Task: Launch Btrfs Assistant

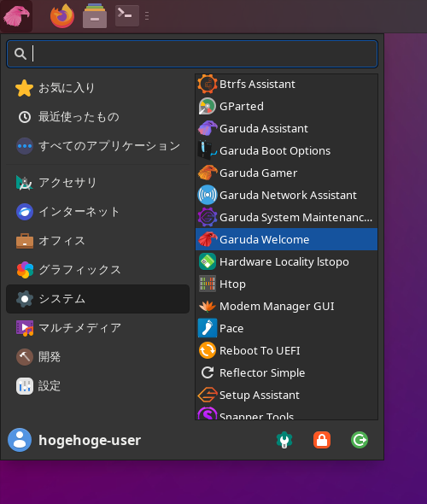Action: (286, 85)
